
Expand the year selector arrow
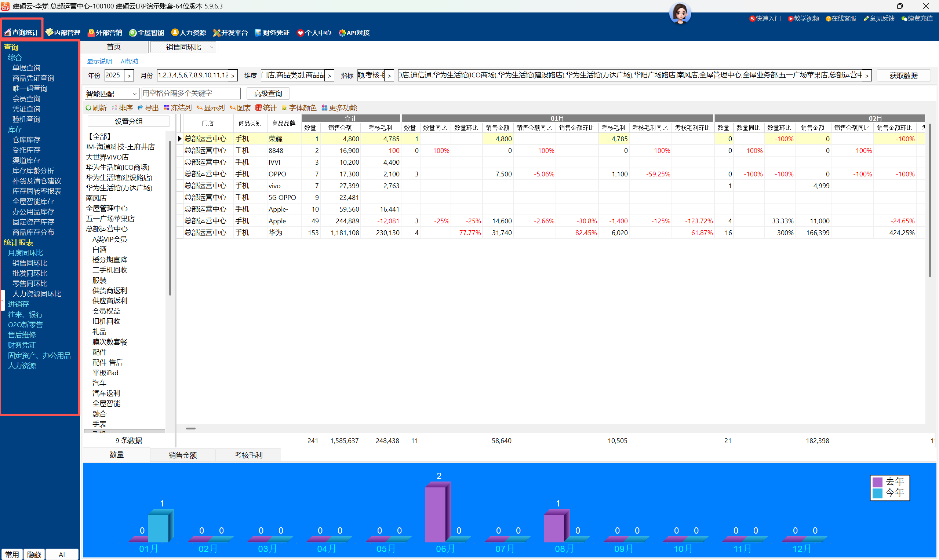coord(129,76)
